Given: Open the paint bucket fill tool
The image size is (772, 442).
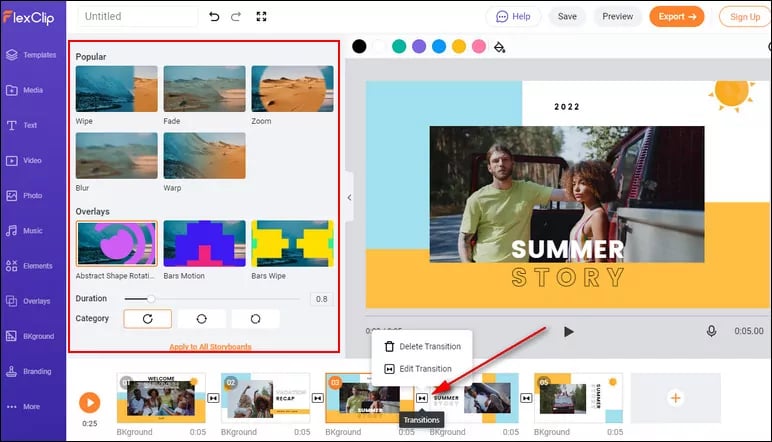Looking at the screenshot, I should [500, 46].
